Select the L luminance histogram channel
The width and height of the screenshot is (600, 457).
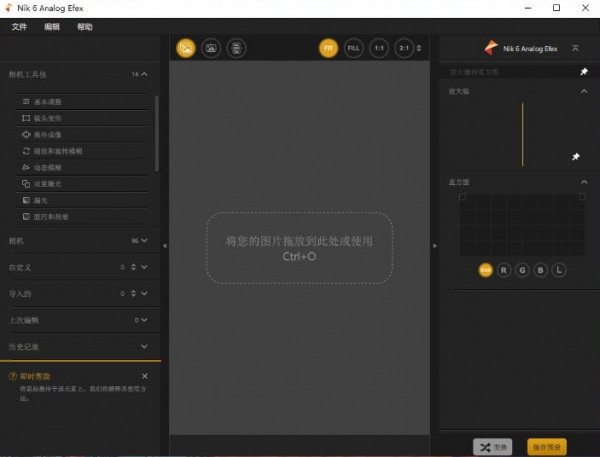pos(559,270)
